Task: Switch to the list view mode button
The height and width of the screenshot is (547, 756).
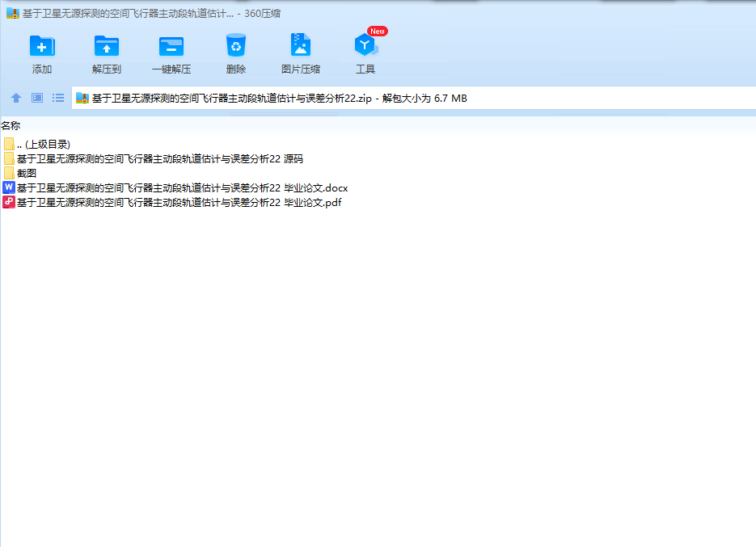Action: click(x=58, y=99)
